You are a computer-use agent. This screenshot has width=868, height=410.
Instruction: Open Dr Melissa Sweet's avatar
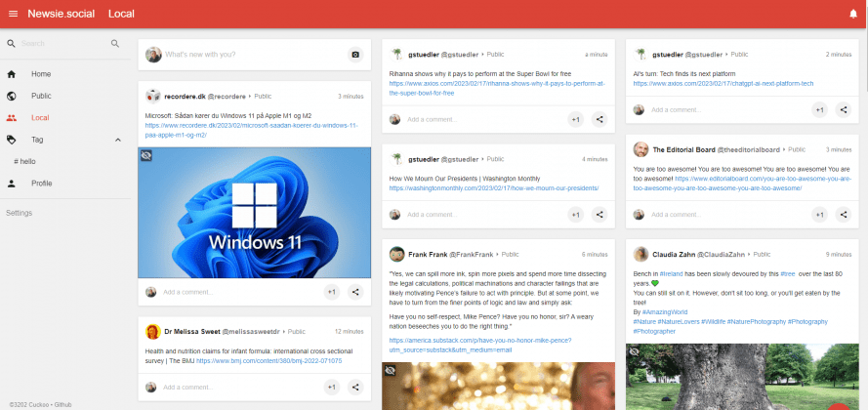(152, 332)
